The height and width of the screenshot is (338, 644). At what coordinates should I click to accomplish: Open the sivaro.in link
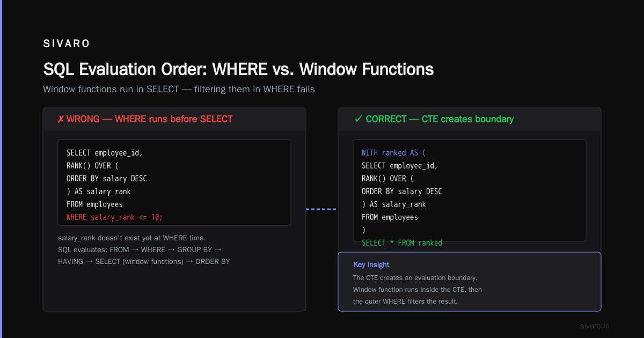595,326
